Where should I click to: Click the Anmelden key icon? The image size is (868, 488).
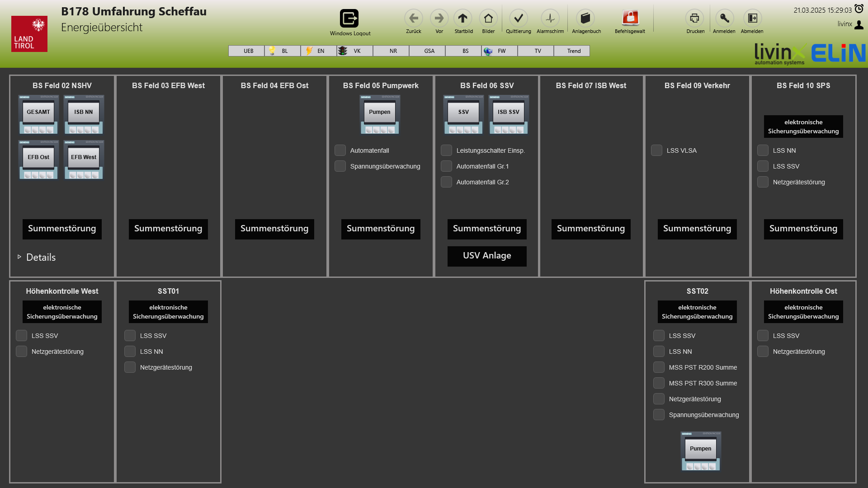pos(724,19)
